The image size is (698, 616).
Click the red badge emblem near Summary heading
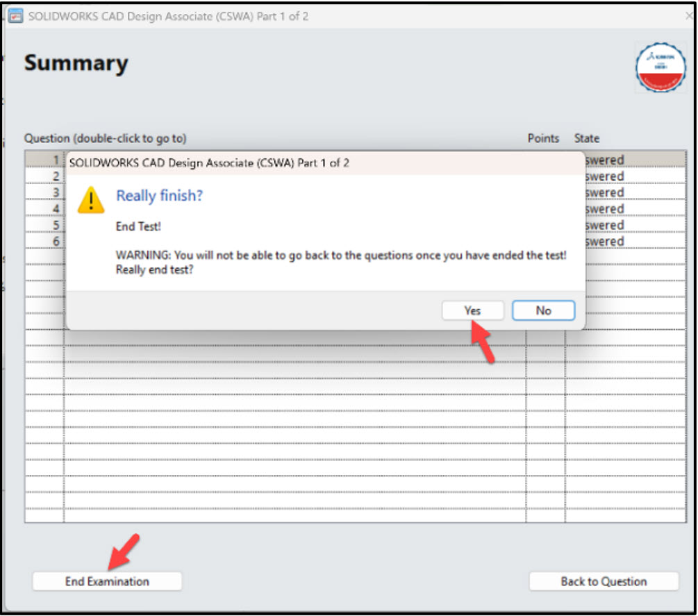660,67
